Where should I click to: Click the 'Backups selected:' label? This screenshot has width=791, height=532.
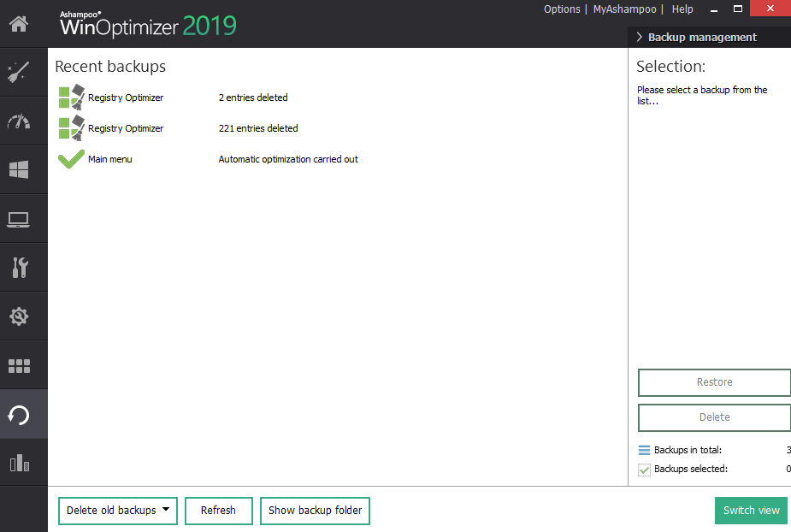(x=691, y=469)
